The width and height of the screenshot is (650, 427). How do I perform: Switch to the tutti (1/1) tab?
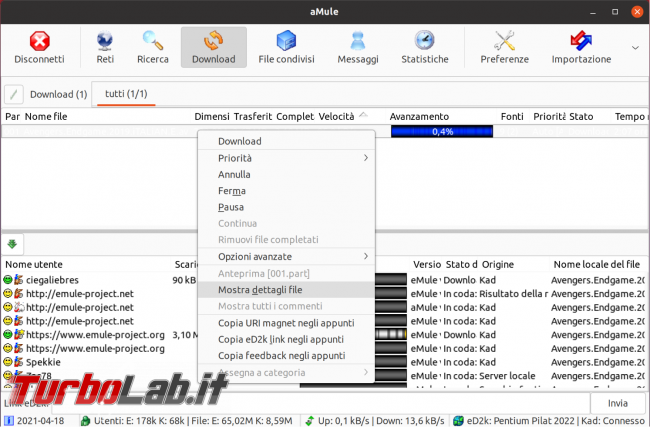126,94
